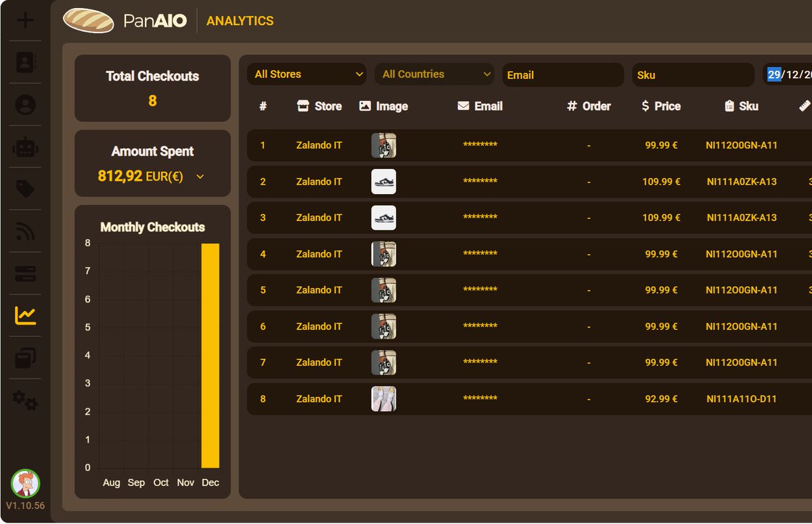Screen dimensions: 812x524
Task: Click the plus icon in the sidebar
Action: (25, 20)
